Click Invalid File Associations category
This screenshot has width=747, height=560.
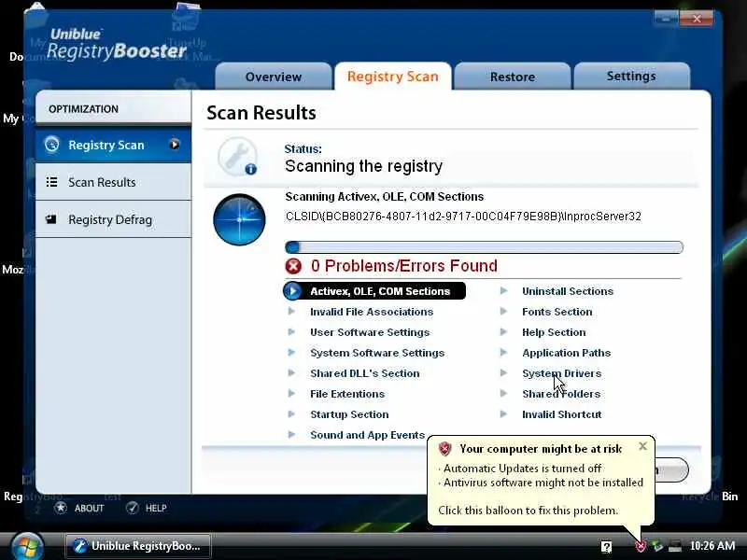point(372,312)
